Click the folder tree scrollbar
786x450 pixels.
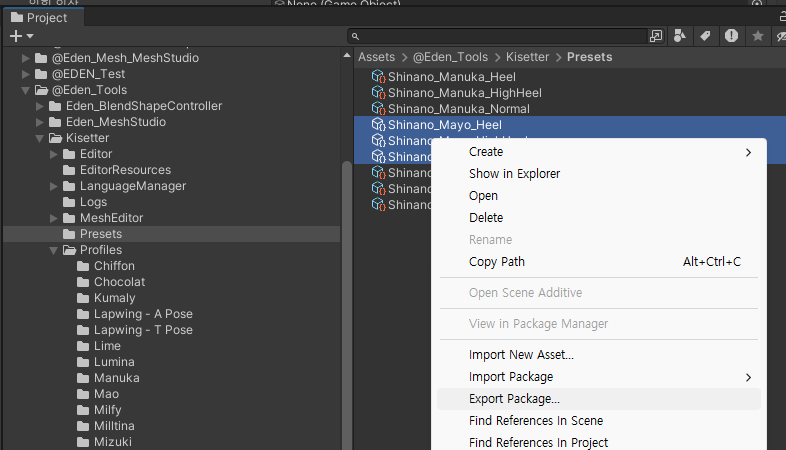(346, 306)
